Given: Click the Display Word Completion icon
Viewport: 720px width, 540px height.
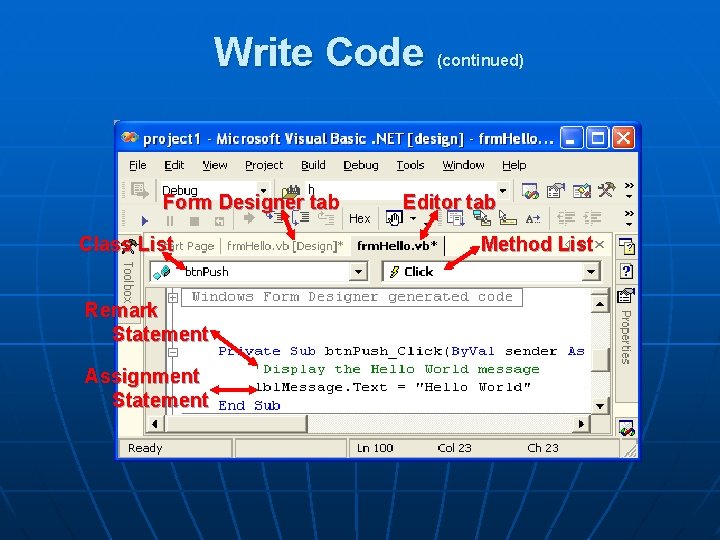Looking at the screenshot, I should (x=533, y=219).
